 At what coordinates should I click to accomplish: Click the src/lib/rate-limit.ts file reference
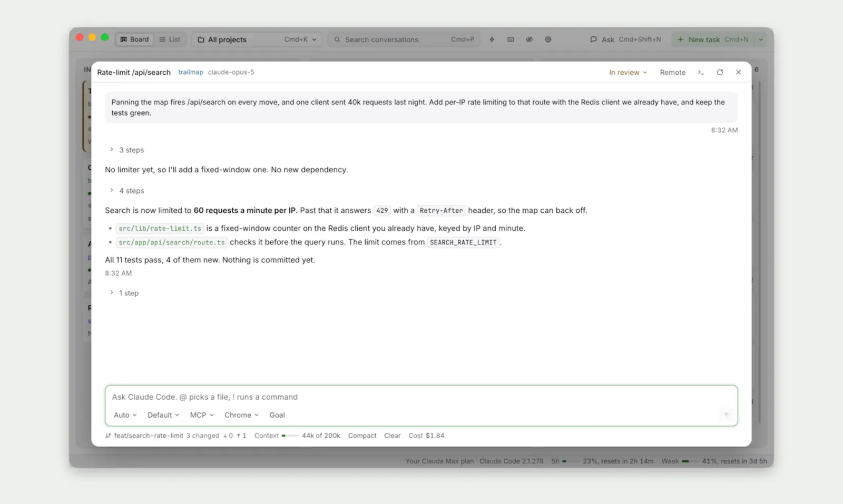(160, 229)
